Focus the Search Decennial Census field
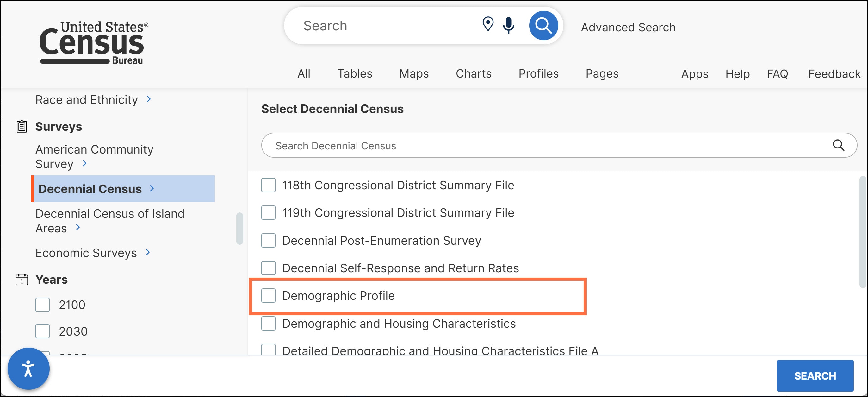Screen dimensions: 868x397 tap(559, 145)
